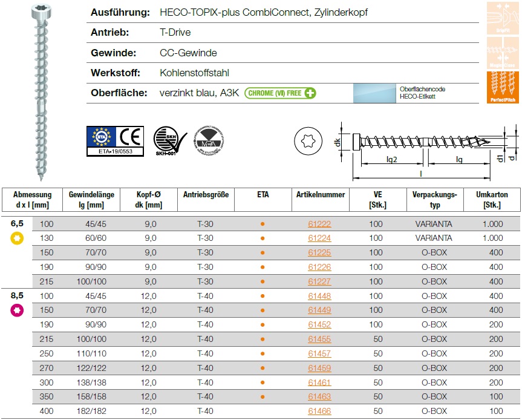Click the screw dimension drawing

coord(428,151)
